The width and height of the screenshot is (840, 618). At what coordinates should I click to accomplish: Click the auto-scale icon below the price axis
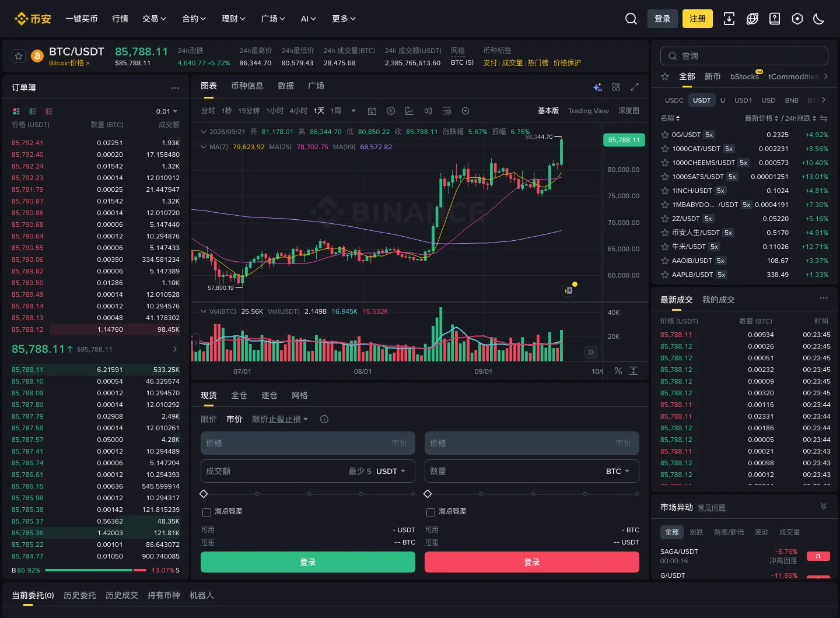[x=633, y=371]
